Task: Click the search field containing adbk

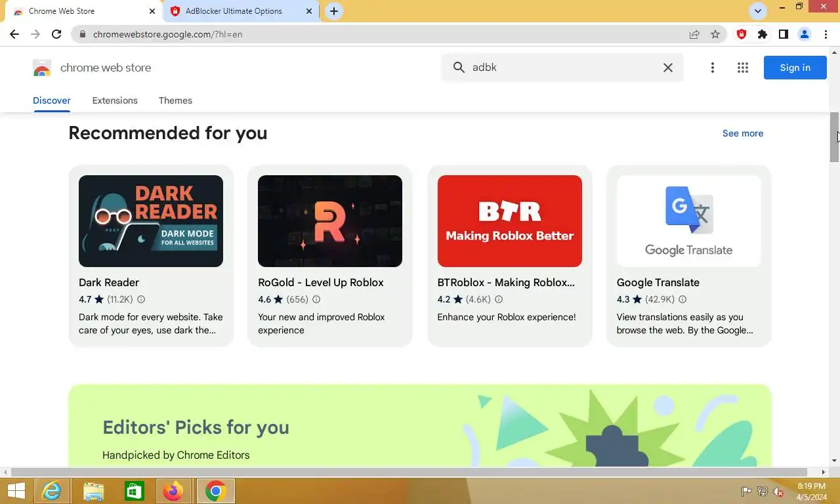Action: [x=563, y=68]
